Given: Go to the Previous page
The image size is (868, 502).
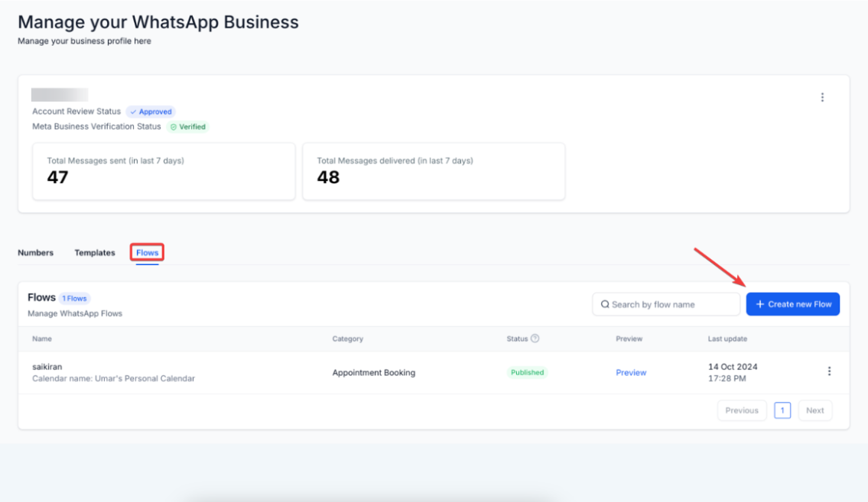Looking at the screenshot, I should [x=741, y=410].
